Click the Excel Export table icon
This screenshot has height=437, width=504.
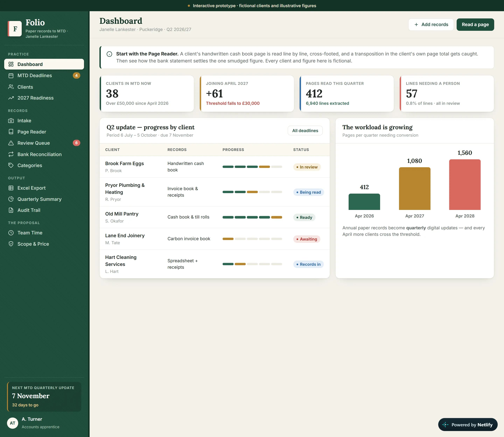pos(11,188)
